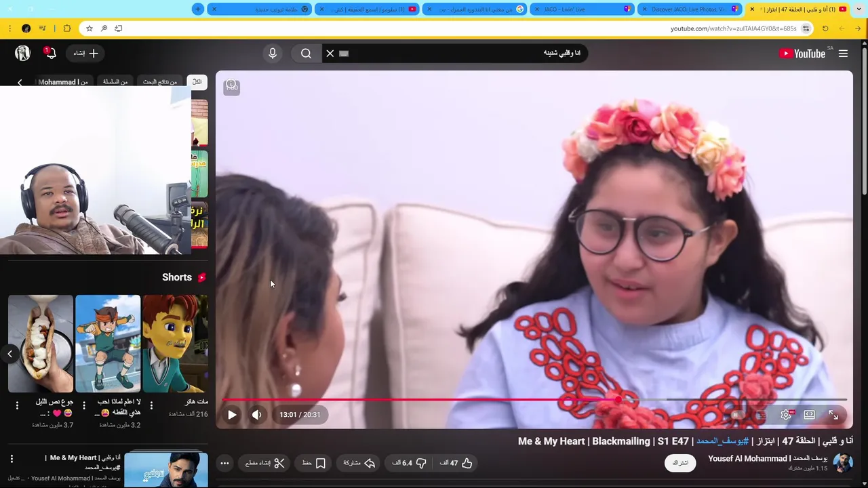Seek the video by clicking the progress bar
Screen dimensions: 868x488
click(x=534, y=399)
